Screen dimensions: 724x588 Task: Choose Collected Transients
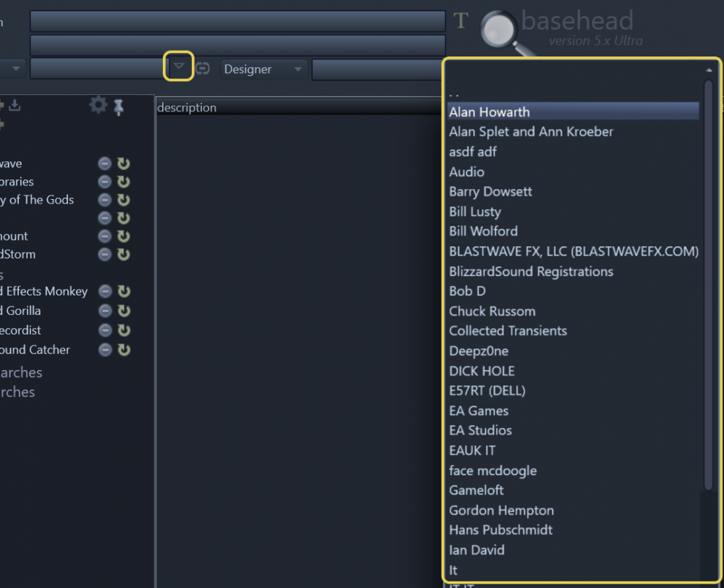click(x=508, y=331)
